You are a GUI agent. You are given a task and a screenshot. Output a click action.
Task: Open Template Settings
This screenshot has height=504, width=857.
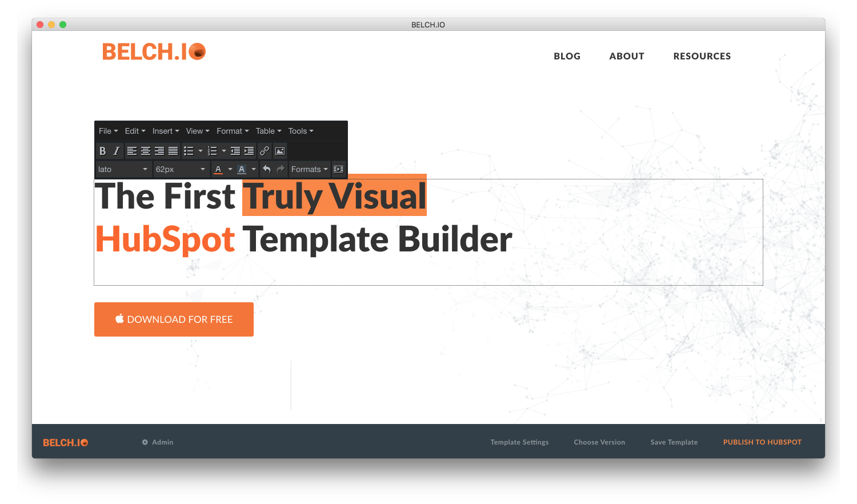coord(519,442)
